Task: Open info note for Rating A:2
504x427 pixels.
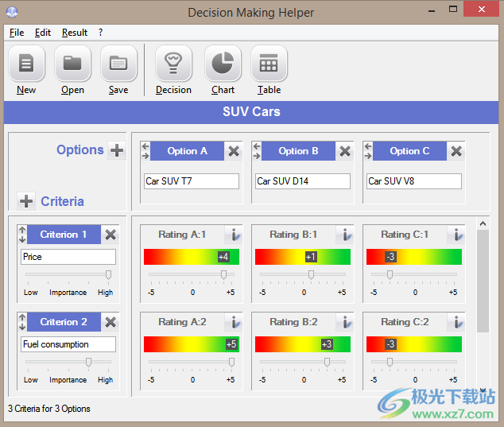Action: 234,322
